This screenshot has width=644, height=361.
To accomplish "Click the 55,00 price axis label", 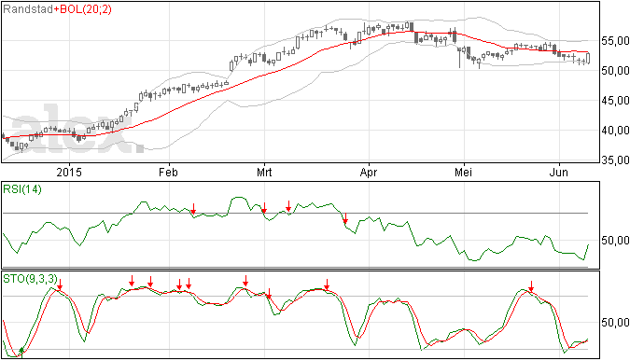I will tap(615, 41).
